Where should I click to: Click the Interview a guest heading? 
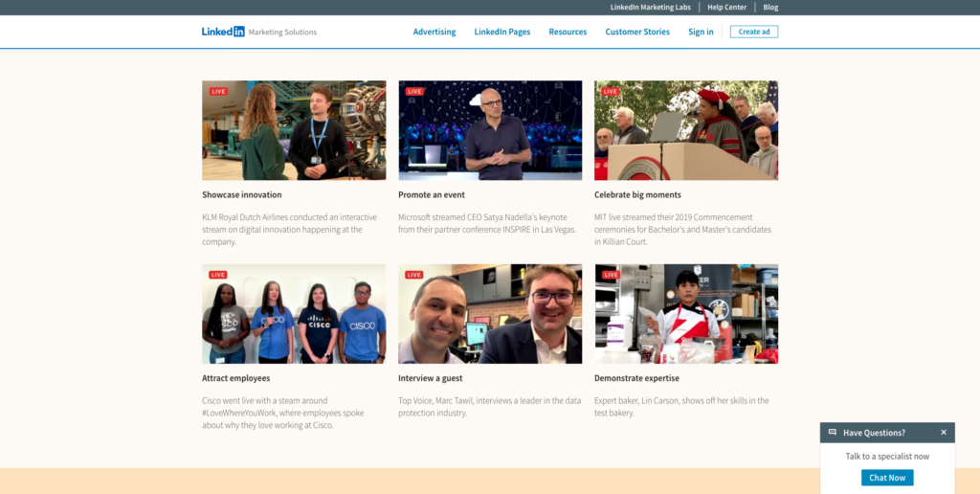[x=431, y=378]
